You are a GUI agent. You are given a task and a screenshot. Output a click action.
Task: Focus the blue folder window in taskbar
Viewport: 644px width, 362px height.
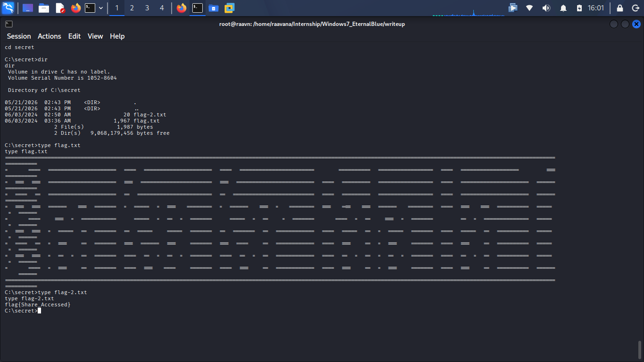tap(214, 8)
